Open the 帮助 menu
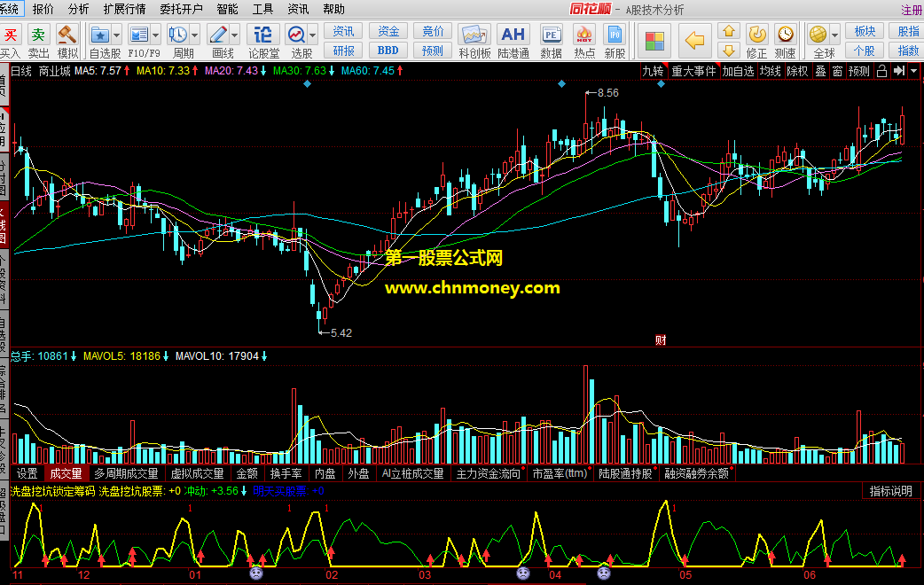 333,9
